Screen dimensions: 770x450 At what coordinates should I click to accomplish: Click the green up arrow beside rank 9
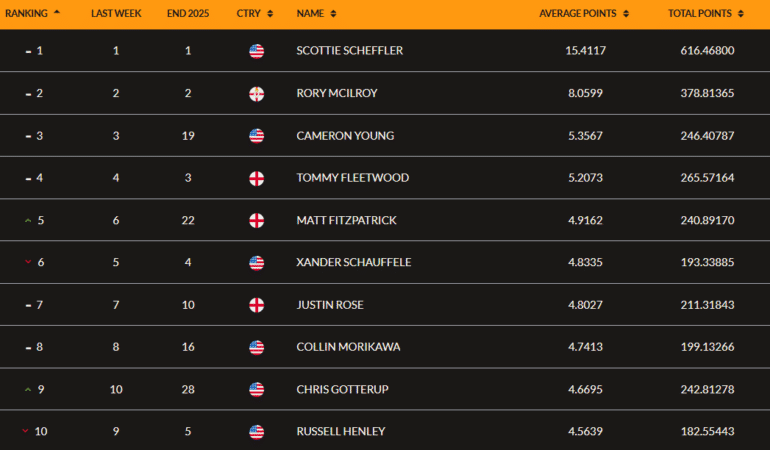click(x=27, y=389)
